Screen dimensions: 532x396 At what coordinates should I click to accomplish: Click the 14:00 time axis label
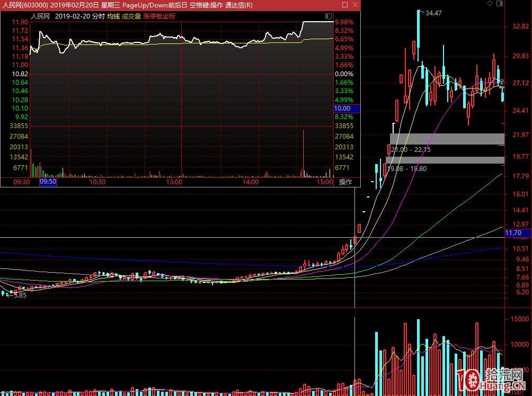[251, 182]
